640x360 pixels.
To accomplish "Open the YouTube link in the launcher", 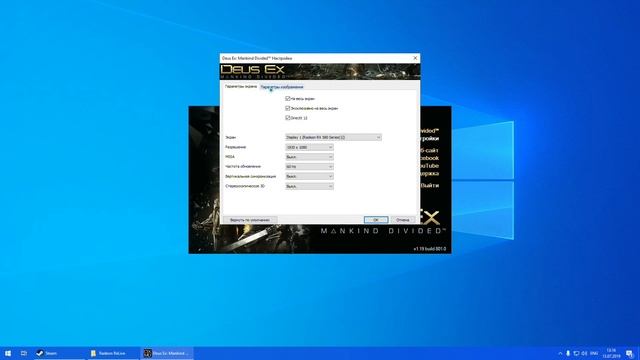I will point(430,166).
